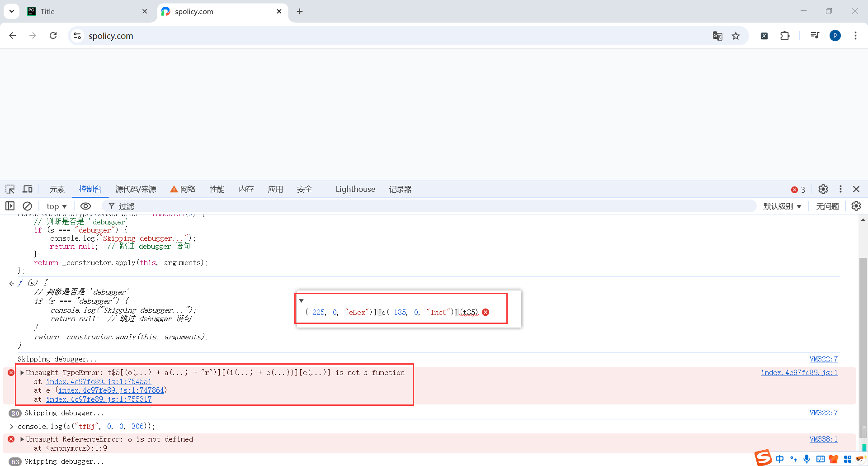The image size is (868, 466).
Task: Open the DevTools more options menu
Action: coord(840,189)
